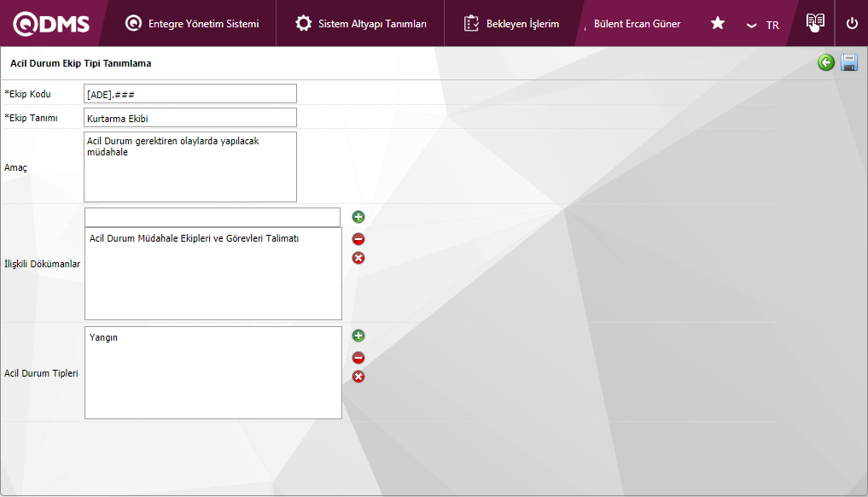Click the Sistem Altyapı Tanımları gear icon
The image size is (868, 497).
click(x=303, y=23)
